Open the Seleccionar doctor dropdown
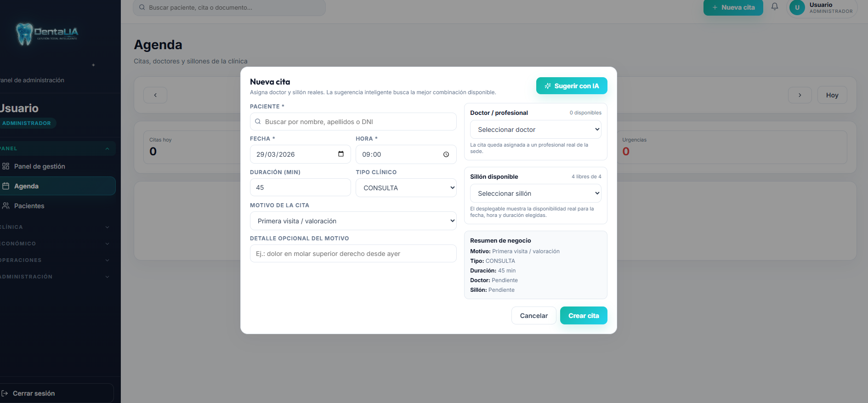This screenshot has width=868, height=403. pyautogui.click(x=535, y=130)
